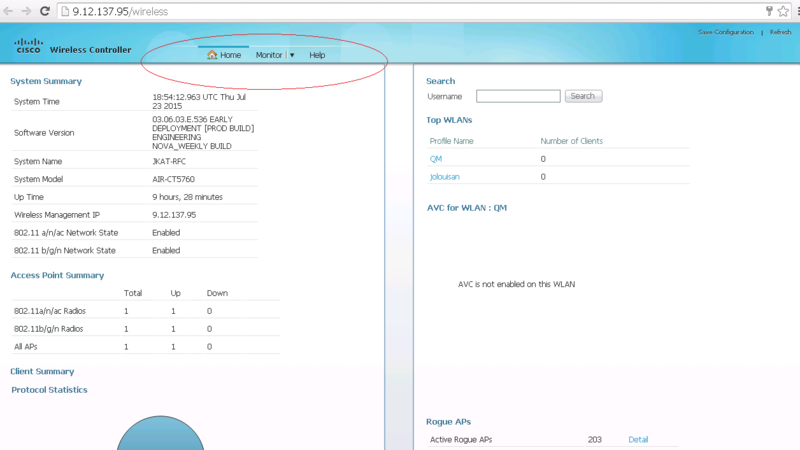Click the browser back arrow
This screenshot has height=450, width=800.
(x=9, y=11)
